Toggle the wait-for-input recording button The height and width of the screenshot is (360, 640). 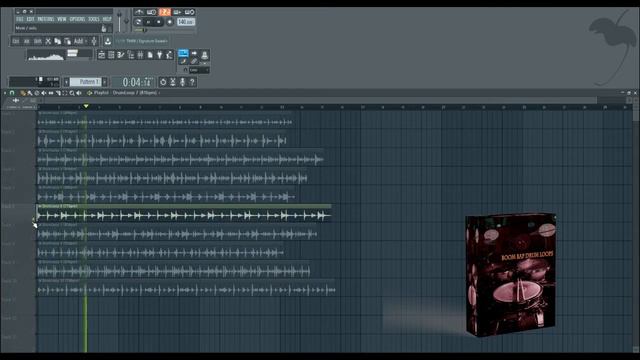151,12
